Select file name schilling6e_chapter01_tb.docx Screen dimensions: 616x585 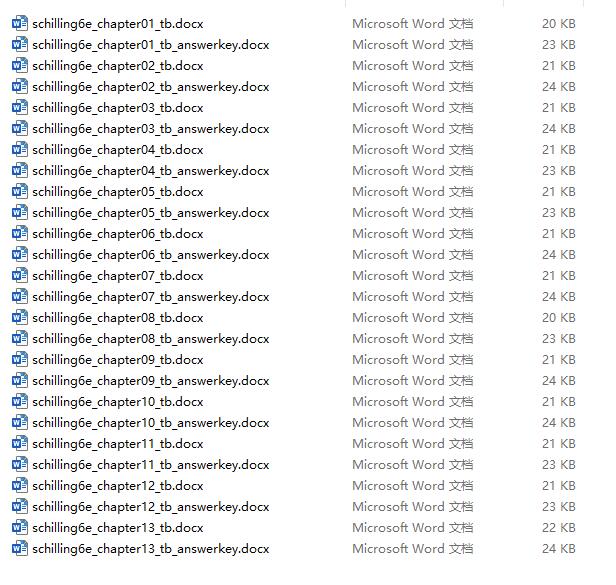point(118,24)
